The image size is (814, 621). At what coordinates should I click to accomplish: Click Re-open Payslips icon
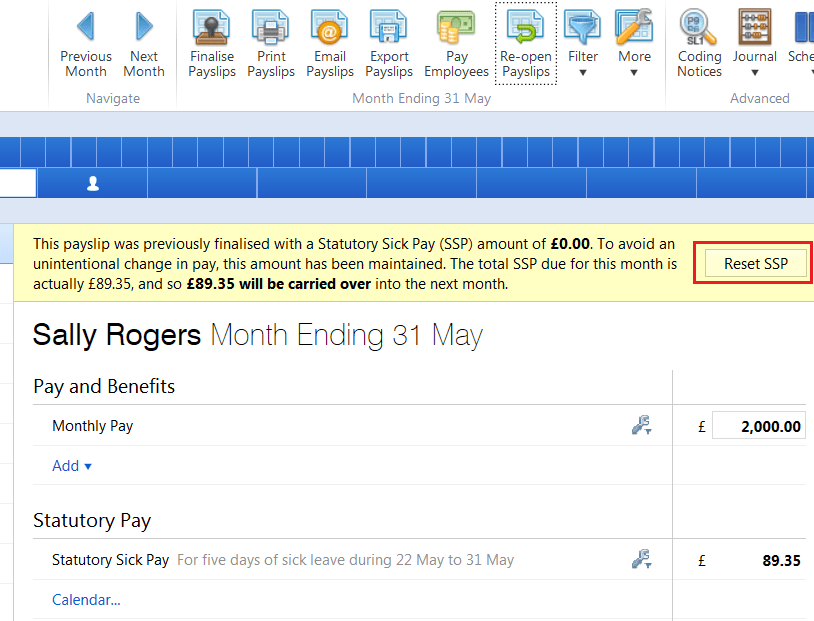tap(525, 27)
